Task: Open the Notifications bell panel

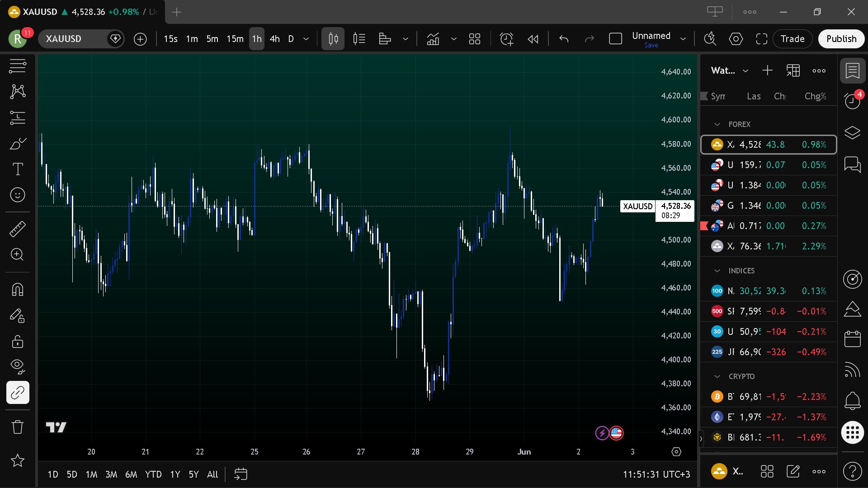Action: (x=853, y=400)
